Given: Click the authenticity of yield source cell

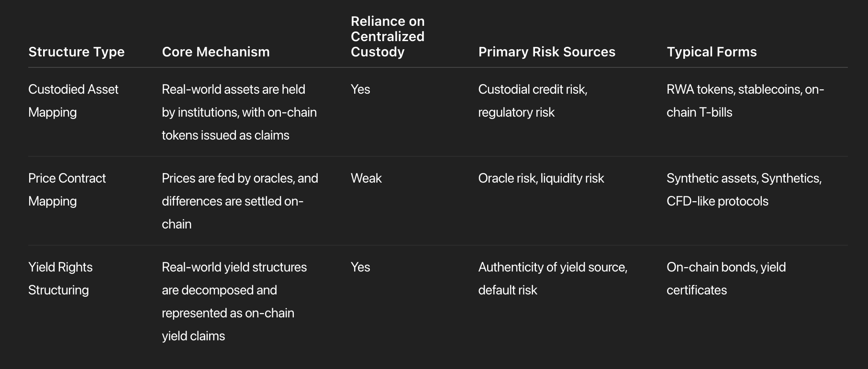Looking at the screenshot, I should pos(552,278).
